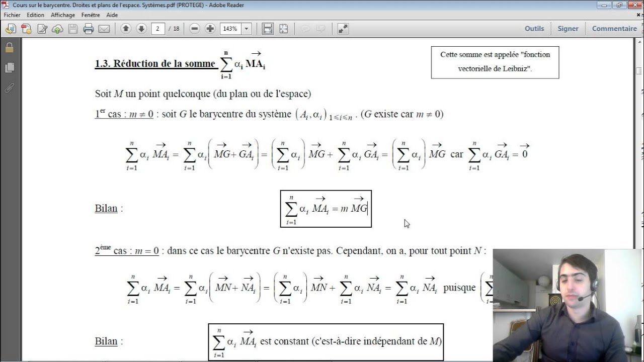Viewport: 644px width, 362px height.
Task: Click the highlight text tool icon
Action: coord(320,29)
